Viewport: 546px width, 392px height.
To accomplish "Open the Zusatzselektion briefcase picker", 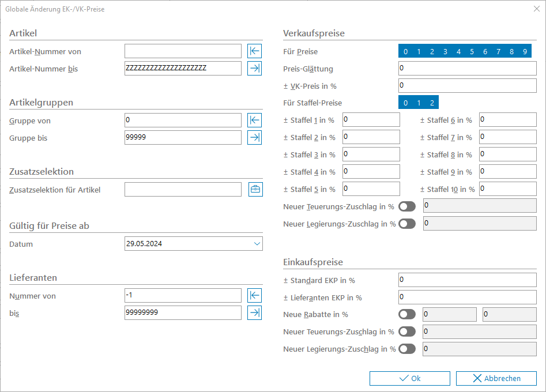I will pos(255,190).
